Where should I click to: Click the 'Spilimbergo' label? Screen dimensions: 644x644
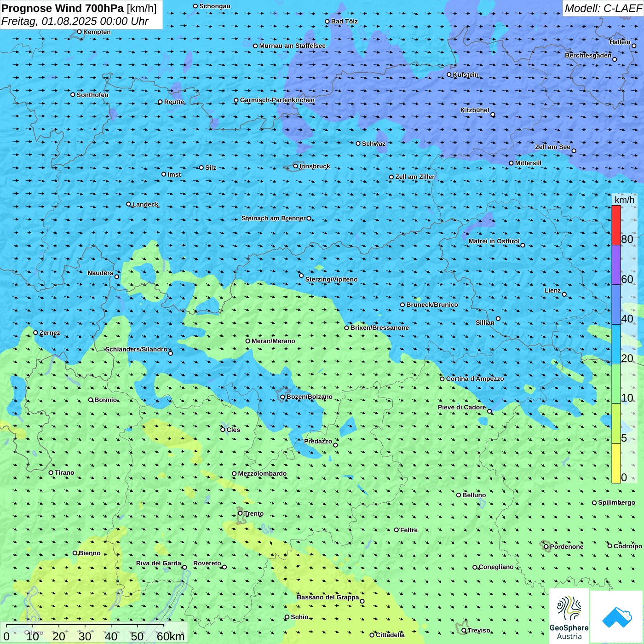tap(616, 502)
